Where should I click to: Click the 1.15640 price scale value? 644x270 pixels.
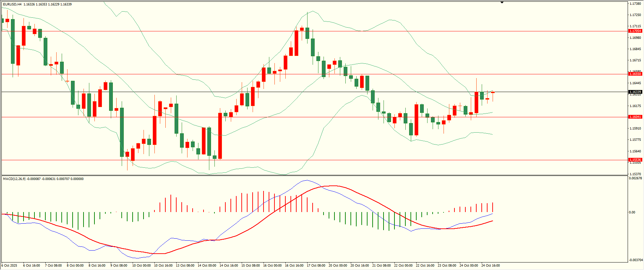point(635,151)
